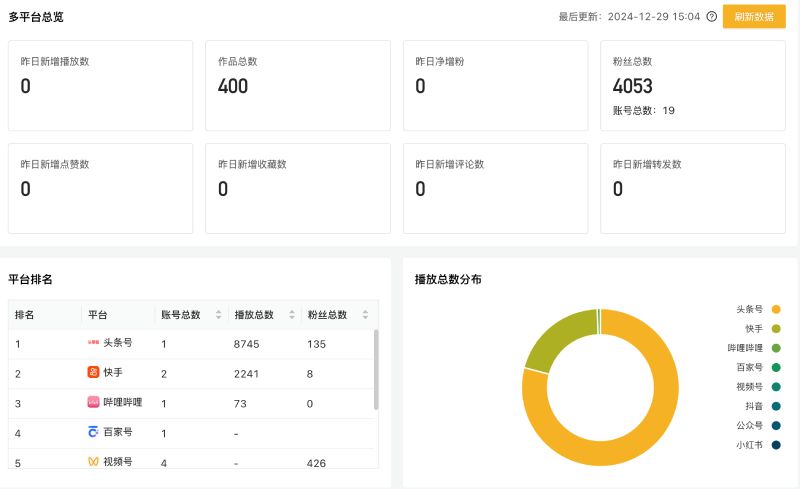
Task: Sort the table by 账号总数 column arrows
Action: (218, 314)
